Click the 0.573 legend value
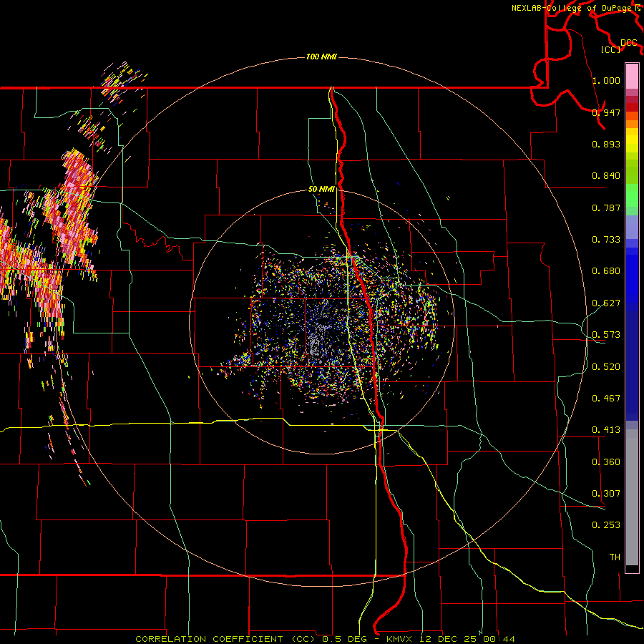 [x=606, y=335]
